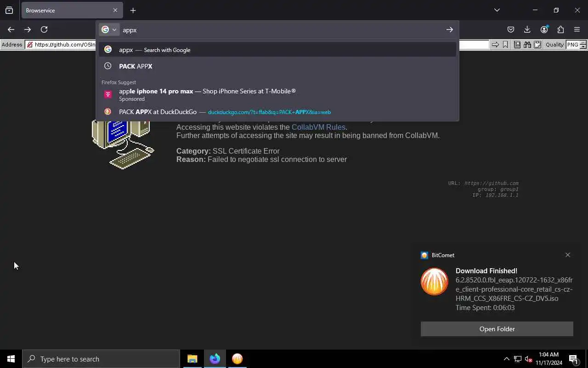Reload the current page
The width and height of the screenshot is (588, 368).
click(44, 29)
